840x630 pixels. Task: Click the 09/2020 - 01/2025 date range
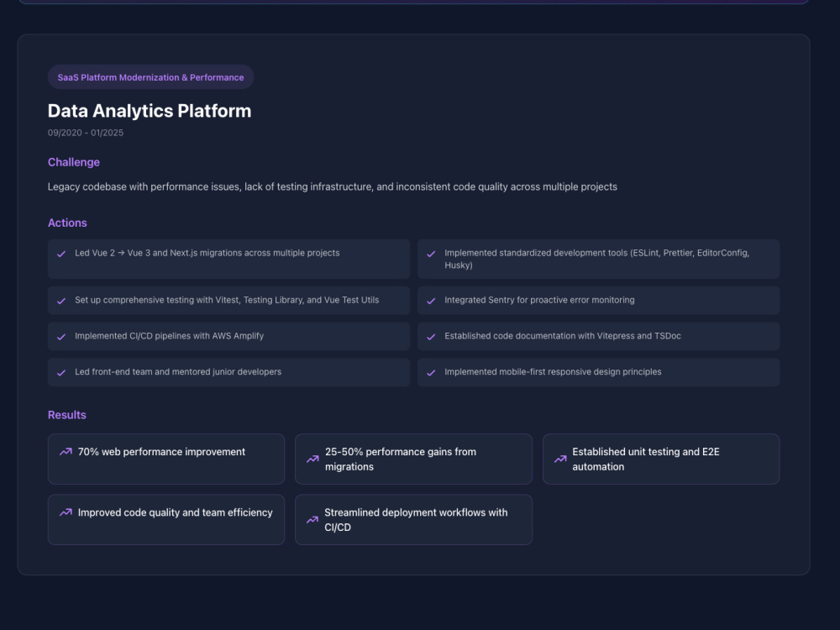point(86,133)
